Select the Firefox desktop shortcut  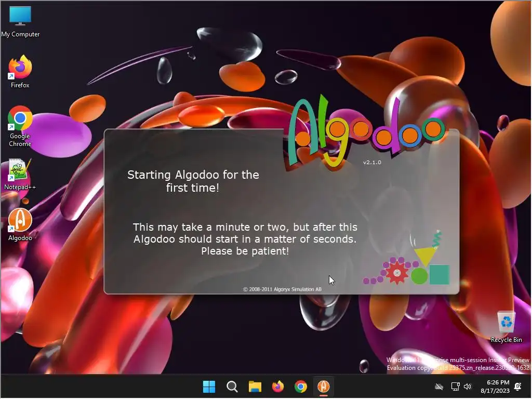coord(20,72)
